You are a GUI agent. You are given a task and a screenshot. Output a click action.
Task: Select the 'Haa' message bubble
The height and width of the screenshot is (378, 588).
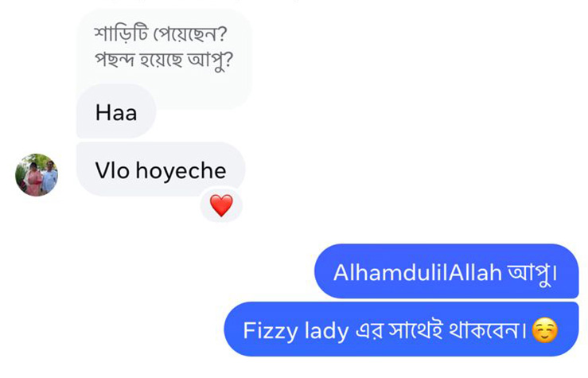(116, 111)
